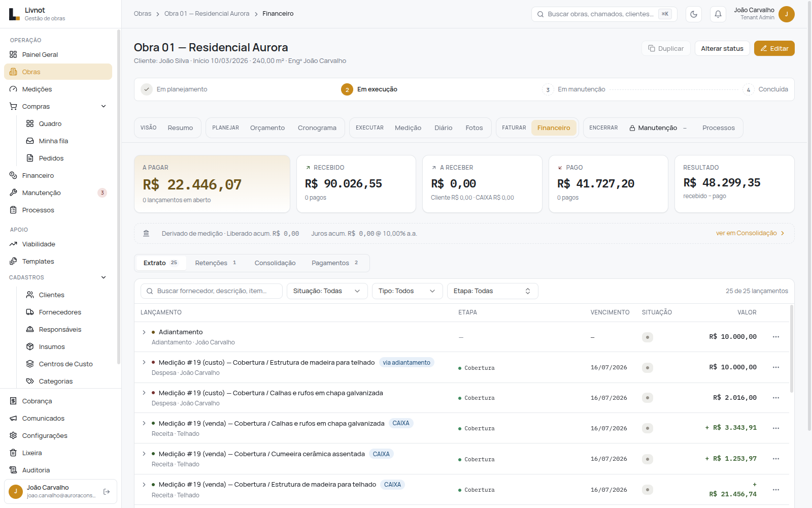Click the 'via adiantamento' tag
Screen dimensions: 812x508
[407, 362]
